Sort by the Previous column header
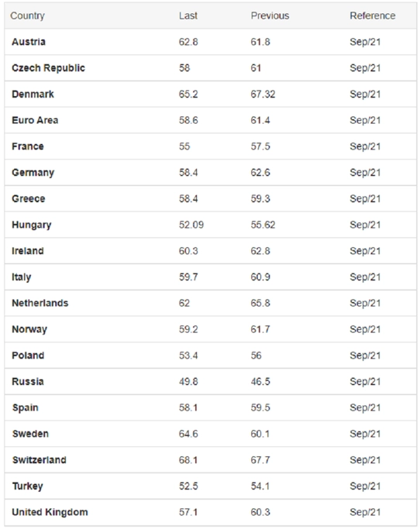420x529 pixels. [270, 15]
